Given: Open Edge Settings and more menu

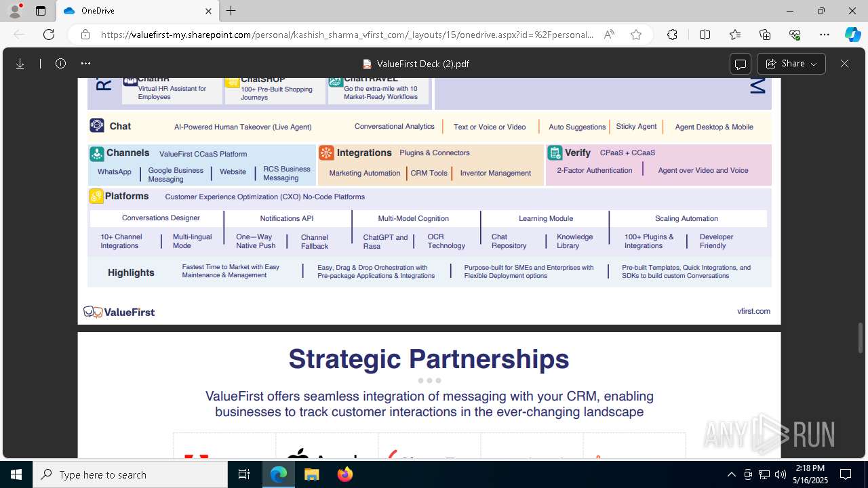Looking at the screenshot, I should (x=825, y=35).
